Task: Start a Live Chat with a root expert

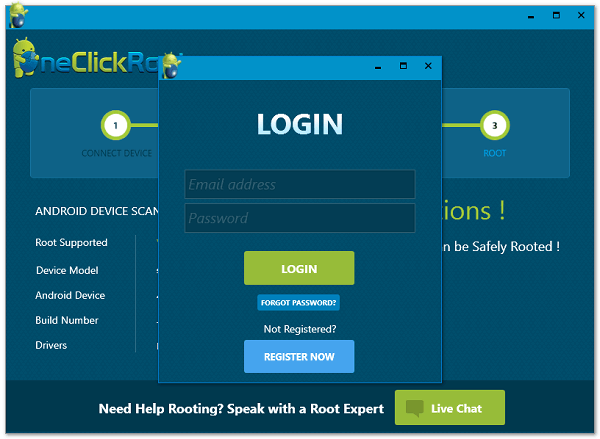Action: click(450, 408)
